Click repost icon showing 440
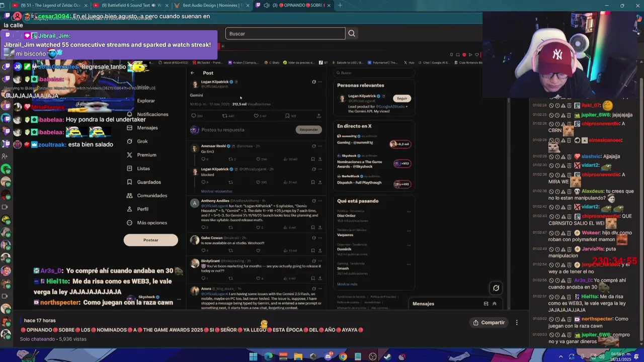Viewport: 644px width, 362px height. tap(224, 116)
